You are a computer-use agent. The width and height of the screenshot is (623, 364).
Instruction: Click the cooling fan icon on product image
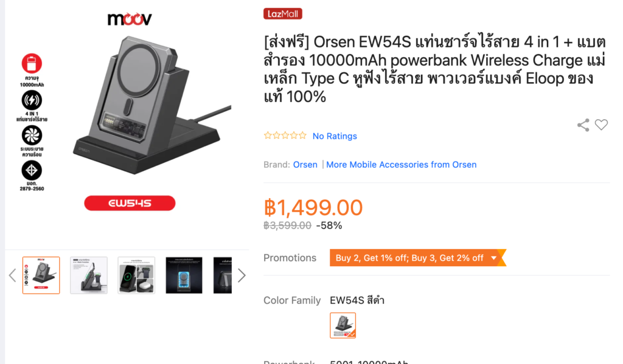32,136
